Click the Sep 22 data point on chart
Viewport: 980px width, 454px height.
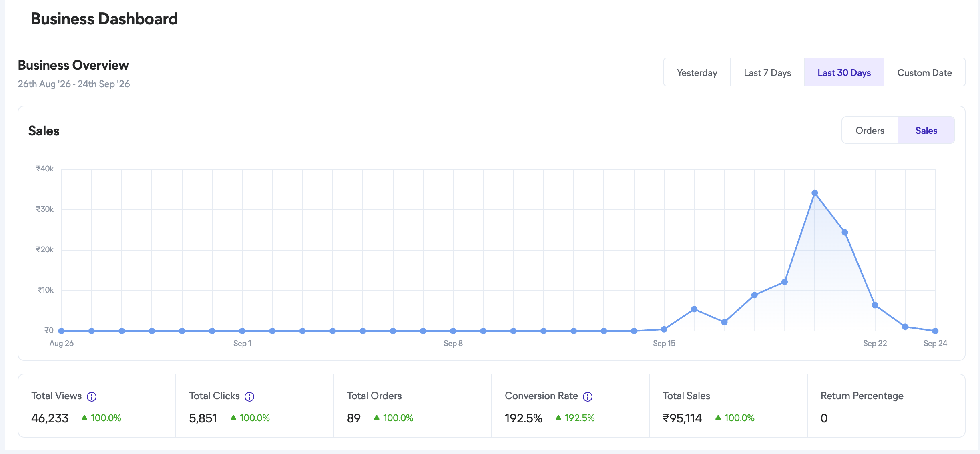[875, 305]
